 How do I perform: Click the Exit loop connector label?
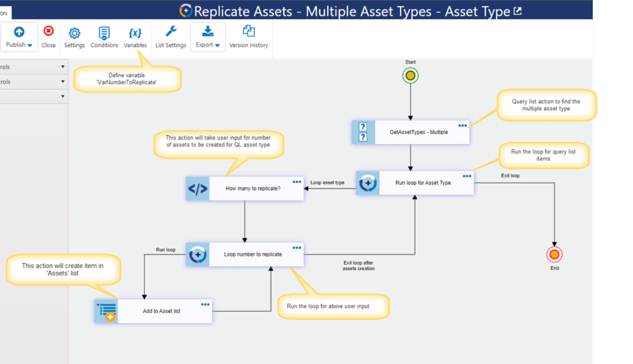(510, 176)
